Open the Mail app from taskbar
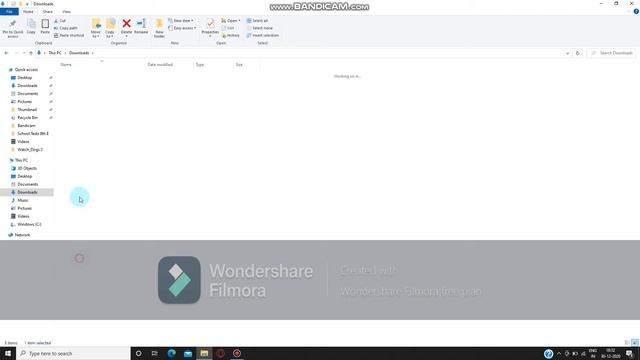The image size is (640, 360). (x=188, y=353)
